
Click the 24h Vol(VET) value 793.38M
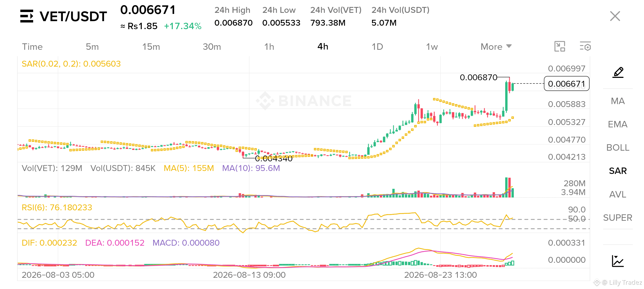[x=328, y=23]
